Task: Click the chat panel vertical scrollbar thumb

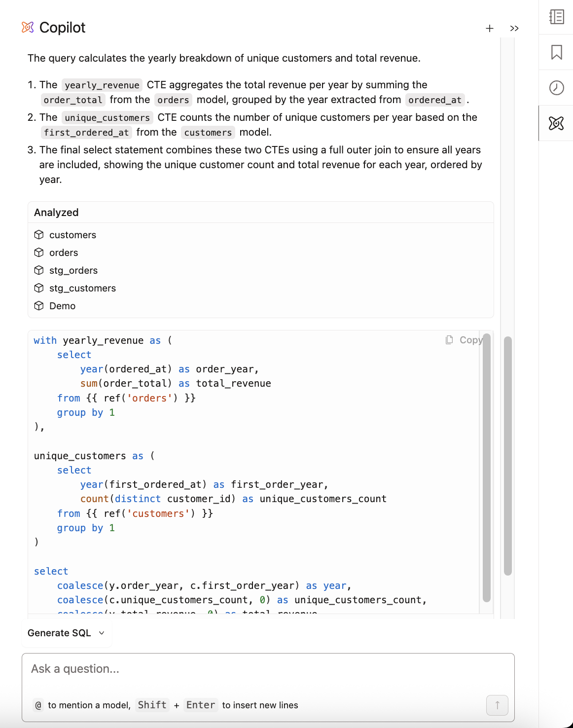Action: 508,456
